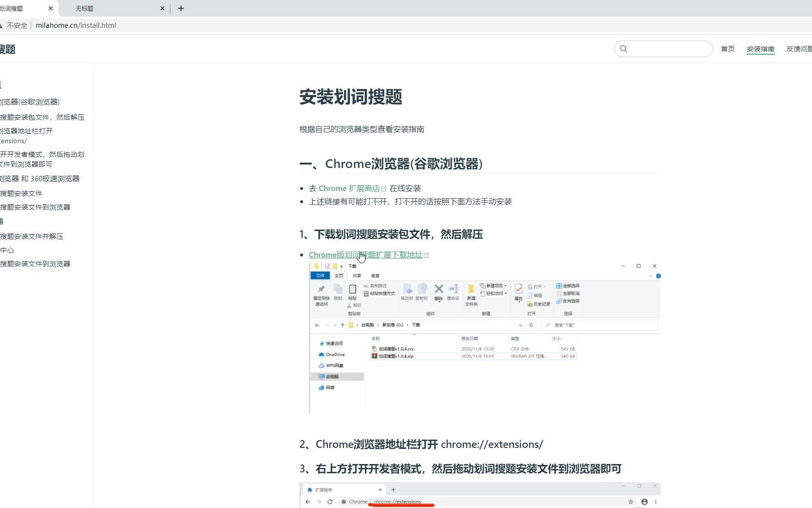Select WPS网盘 in Explorer navigation pane
The width and height of the screenshot is (812, 508).
tap(331, 365)
